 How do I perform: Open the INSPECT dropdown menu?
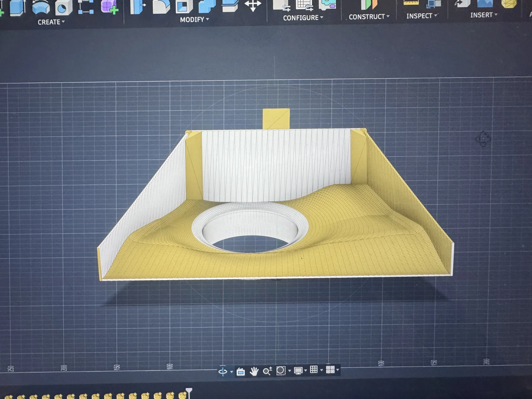tap(422, 16)
